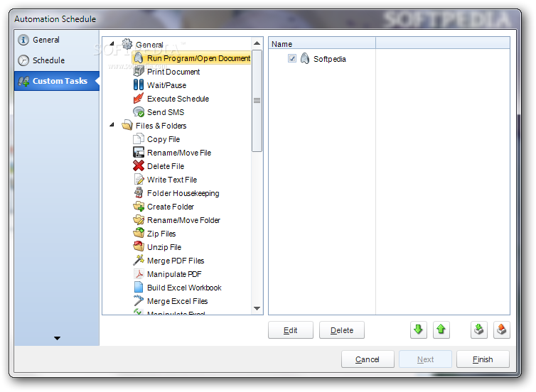
Task: Select the Merge Excel Files label
Action: click(178, 301)
